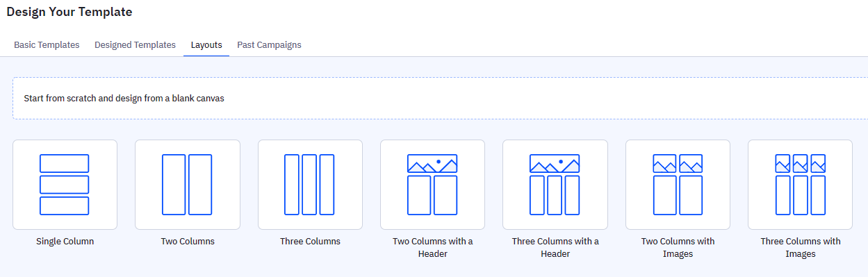Viewport: 868px width, 277px height.
Task: Select Two Columns with a Header icon
Action: [x=432, y=185]
